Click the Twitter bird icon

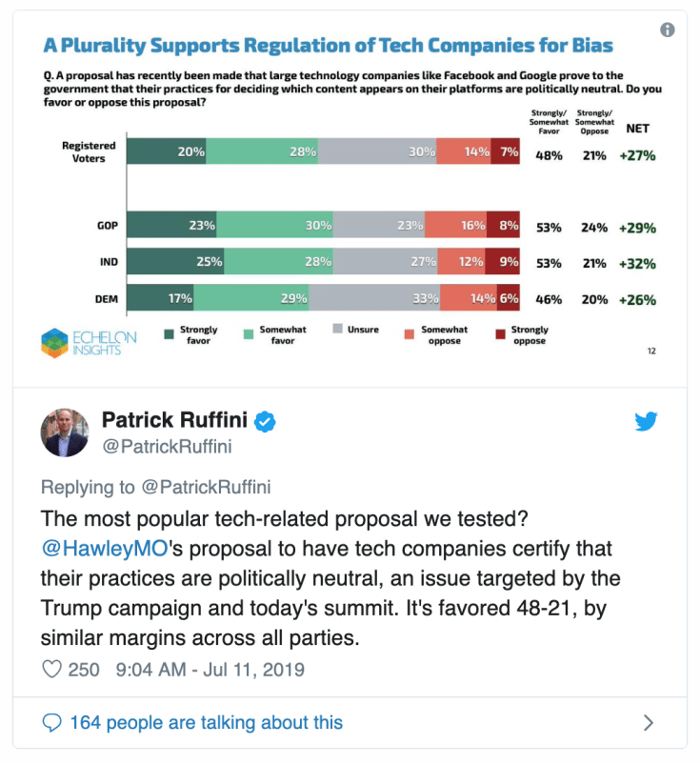[x=646, y=421]
